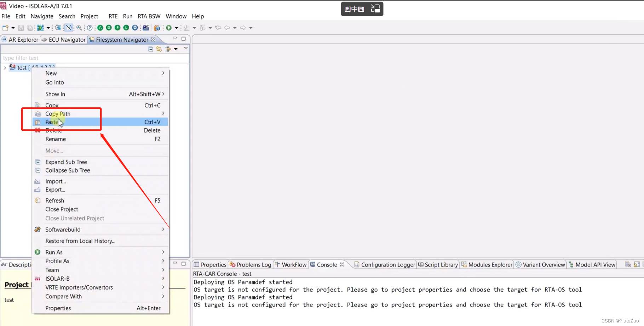644x326 pixels.
Task: Click the help question mark toolbar icon
Action: coord(90,28)
